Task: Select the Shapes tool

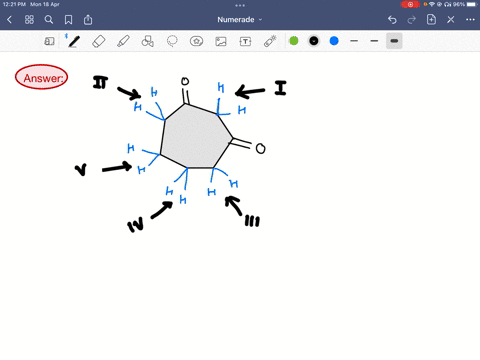Action: tap(148, 41)
